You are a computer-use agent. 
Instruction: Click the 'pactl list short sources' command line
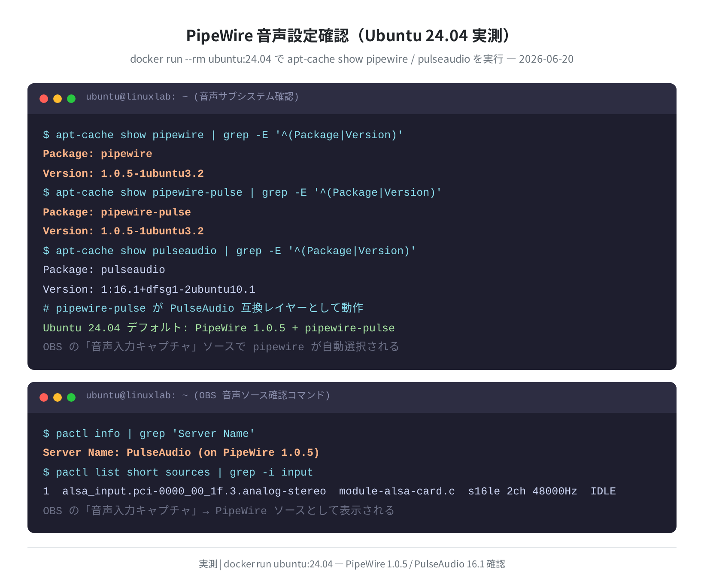point(178,472)
